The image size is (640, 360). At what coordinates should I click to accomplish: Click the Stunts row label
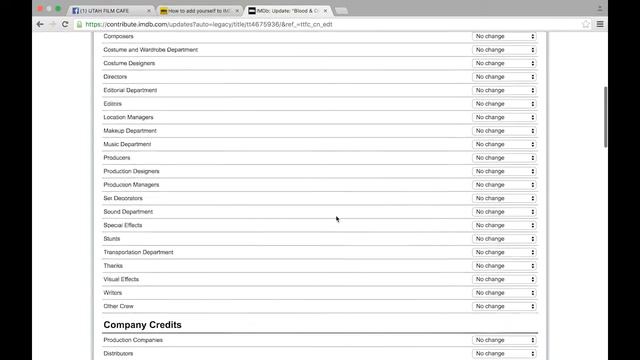coord(112,238)
